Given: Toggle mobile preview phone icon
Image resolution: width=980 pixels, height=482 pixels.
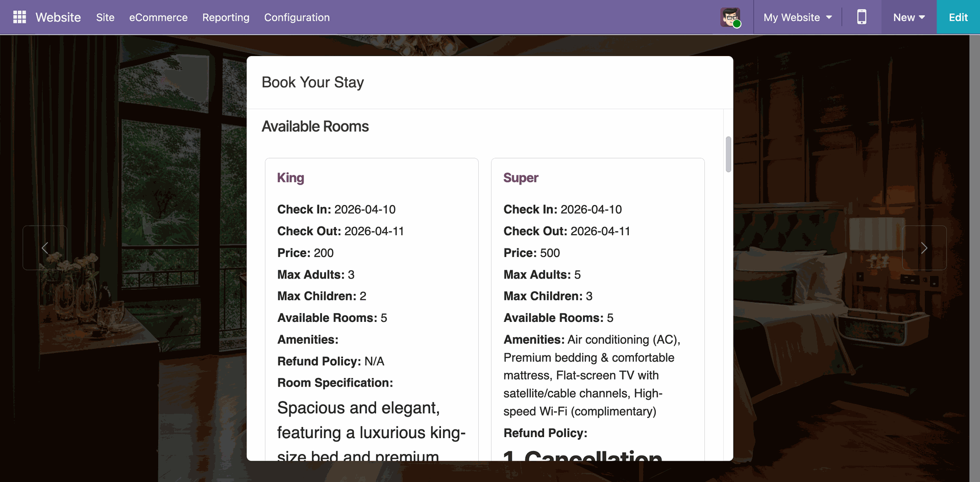Looking at the screenshot, I should tap(862, 17).
